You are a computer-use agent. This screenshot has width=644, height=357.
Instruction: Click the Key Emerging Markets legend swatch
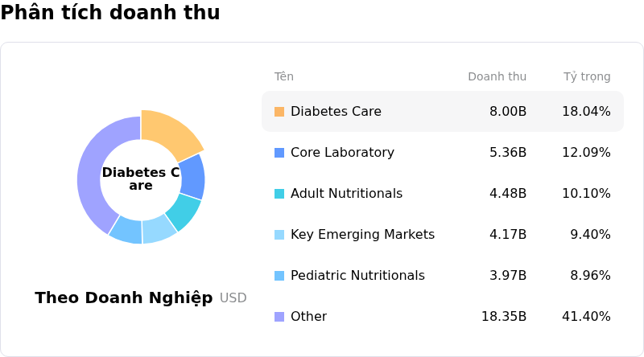279,235
